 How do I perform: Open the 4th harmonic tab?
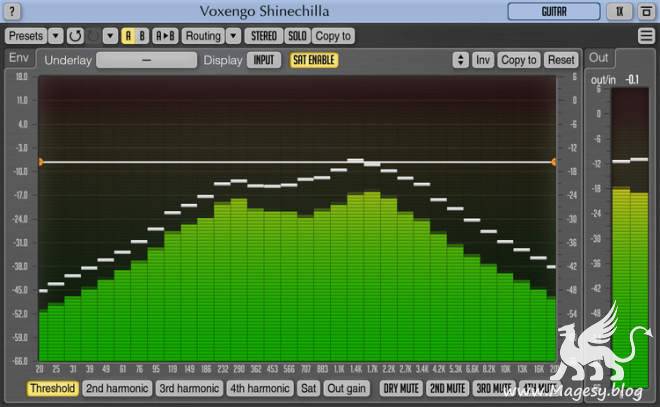[260, 388]
